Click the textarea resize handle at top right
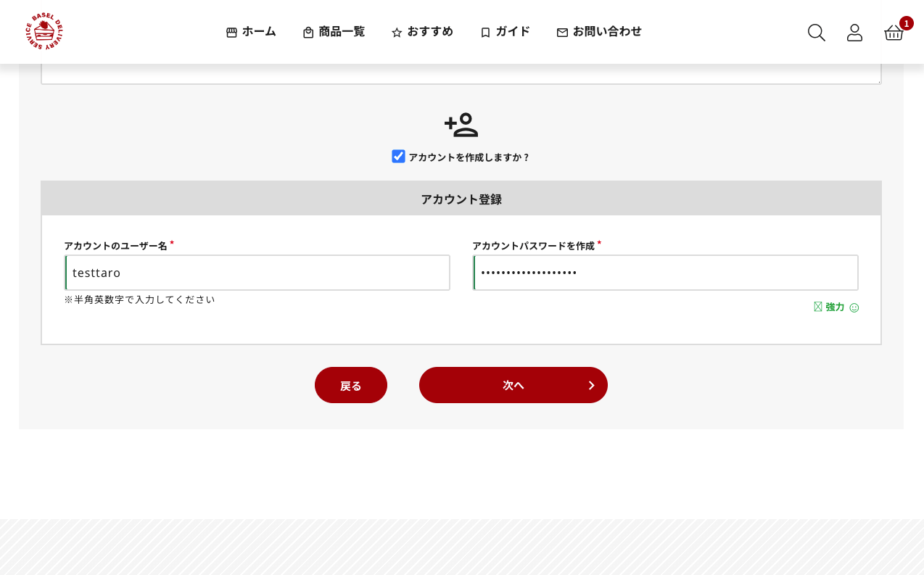This screenshot has width=924, height=575. [x=878, y=80]
